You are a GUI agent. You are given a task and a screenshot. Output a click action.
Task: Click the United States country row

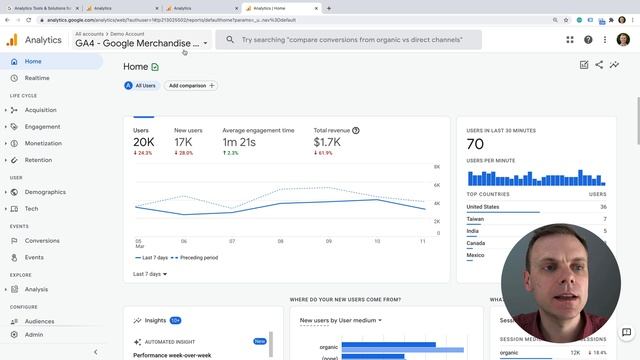536,207
